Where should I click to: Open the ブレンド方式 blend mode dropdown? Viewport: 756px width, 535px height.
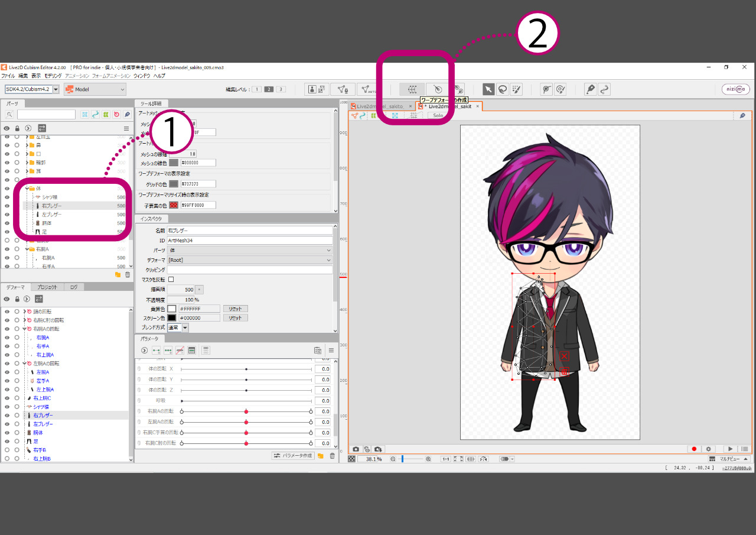click(178, 328)
